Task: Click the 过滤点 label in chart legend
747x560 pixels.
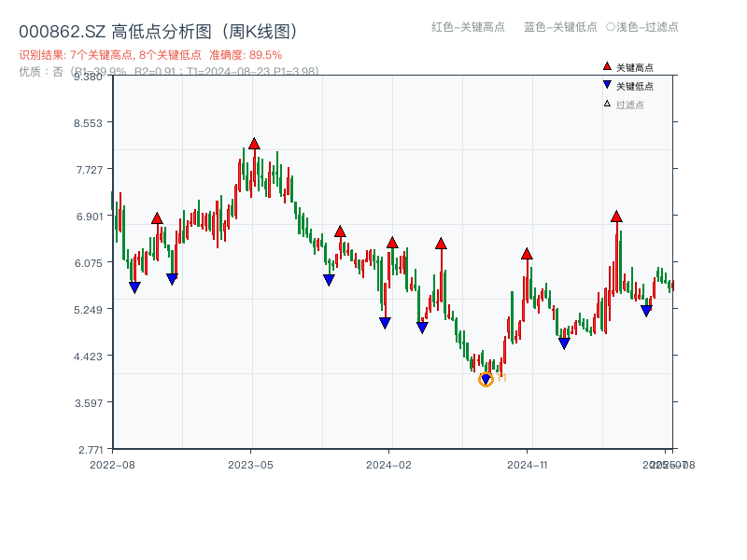Action: pyautogui.click(x=629, y=105)
